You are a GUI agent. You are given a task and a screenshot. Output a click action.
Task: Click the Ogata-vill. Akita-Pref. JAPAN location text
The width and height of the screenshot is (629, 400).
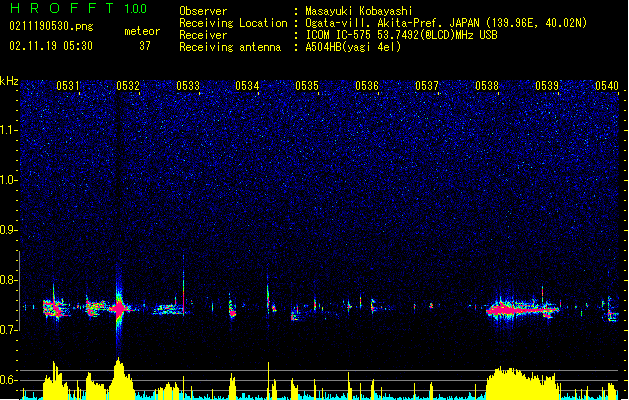point(446,23)
